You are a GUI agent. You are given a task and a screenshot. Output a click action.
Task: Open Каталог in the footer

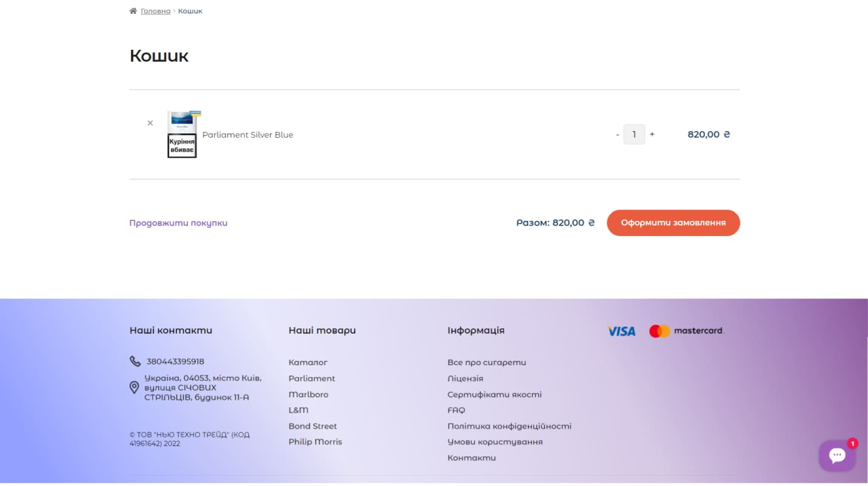tap(308, 362)
